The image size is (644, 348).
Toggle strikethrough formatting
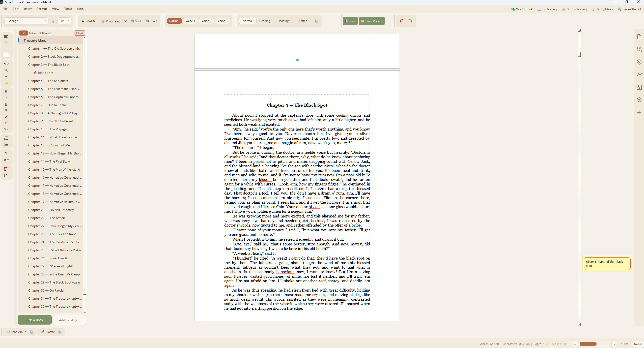pyautogui.click(x=6, y=110)
